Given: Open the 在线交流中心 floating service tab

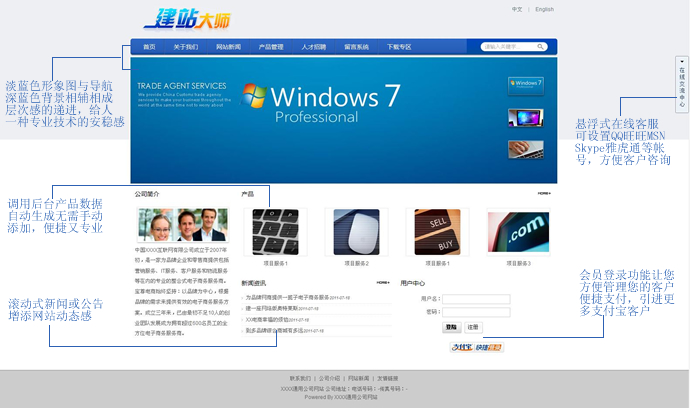Looking at the screenshot, I should (682, 87).
